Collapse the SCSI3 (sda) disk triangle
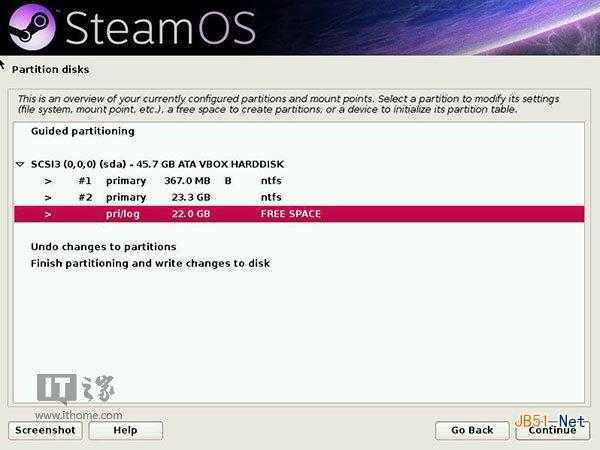The height and width of the screenshot is (450, 600). [x=20, y=165]
